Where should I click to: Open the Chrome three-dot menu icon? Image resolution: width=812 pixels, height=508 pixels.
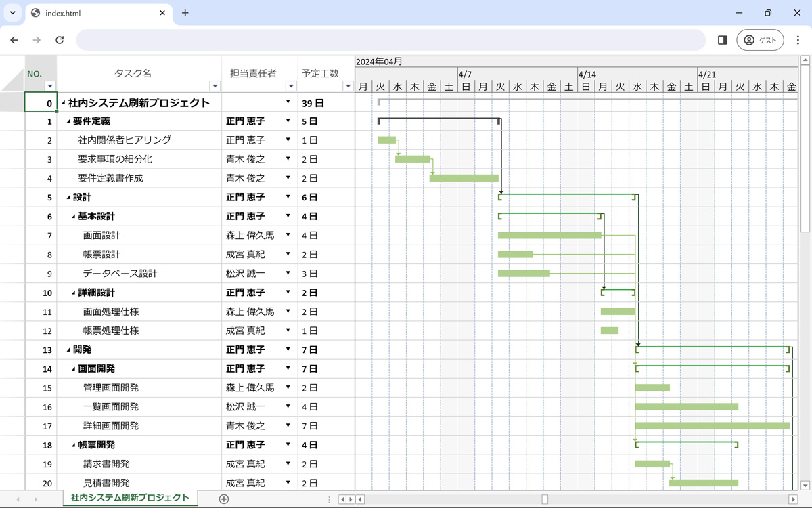798,40
